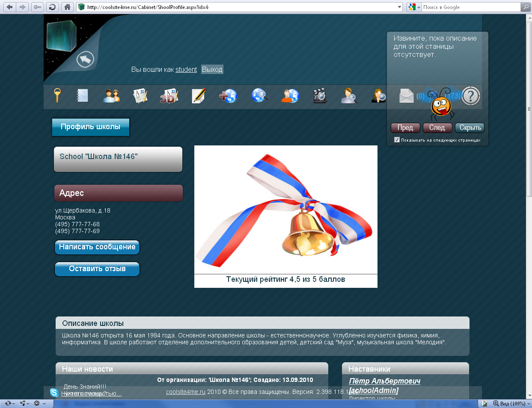Click the Skype icon in the taskbar
Screen dimensions: 532x408
[54, 393]
